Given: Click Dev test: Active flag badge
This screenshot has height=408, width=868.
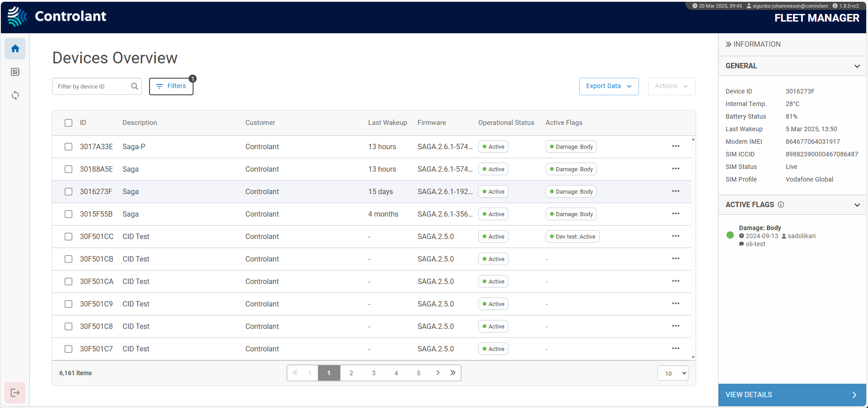Looking at the screenshot, I should coord(573,236).
